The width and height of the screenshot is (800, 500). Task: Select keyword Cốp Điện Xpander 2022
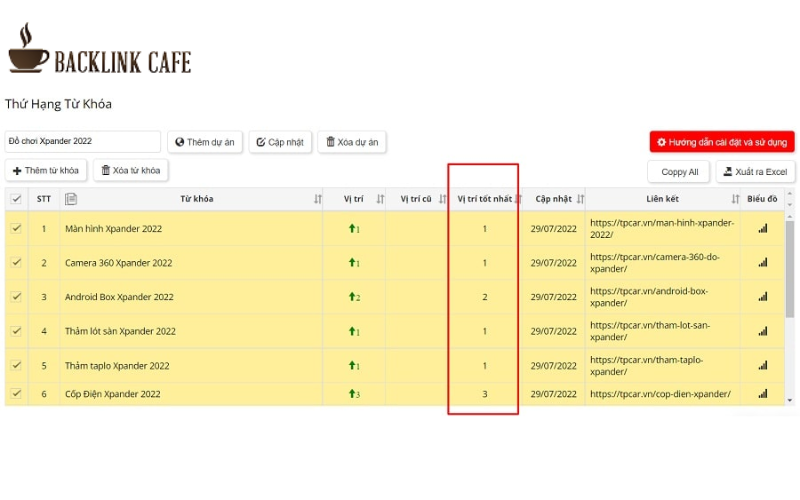pyautogui.click(x=112, y=394)
